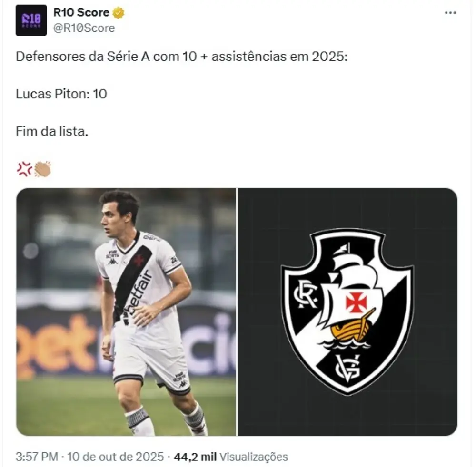Open the Vasco da Gama crest image

(x=347, y=311)
